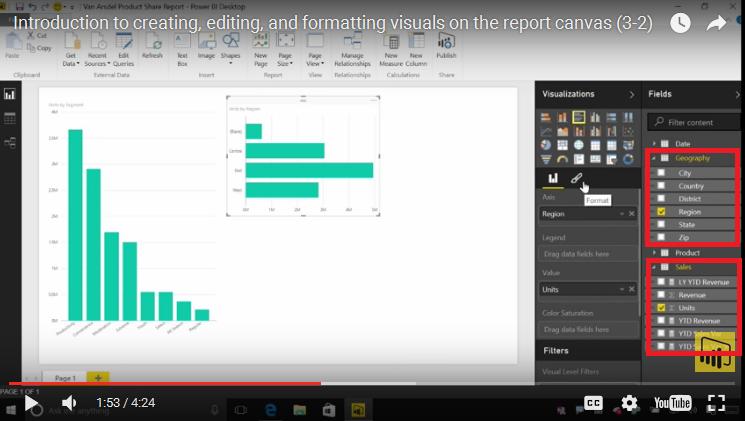Click the Publish icon in ribbon
This screenshot has height=421, width=745.
(x=446, y=42)
